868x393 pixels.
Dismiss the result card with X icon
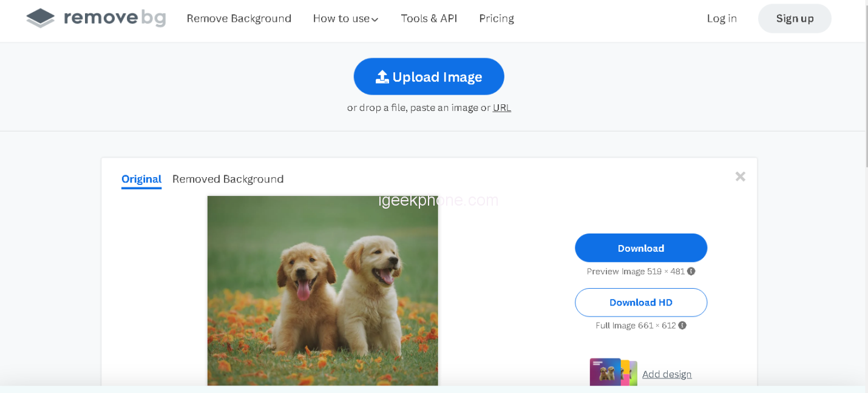740,176
